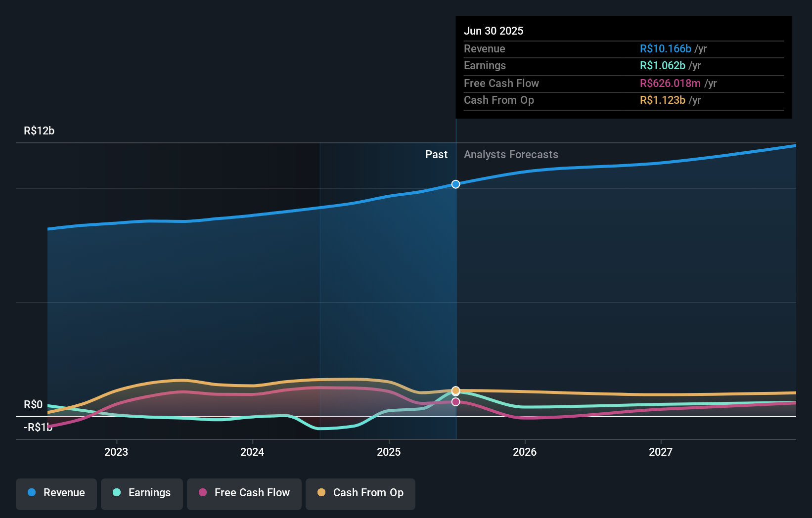Select the Analysts Forecasts section

pos(511,155)
